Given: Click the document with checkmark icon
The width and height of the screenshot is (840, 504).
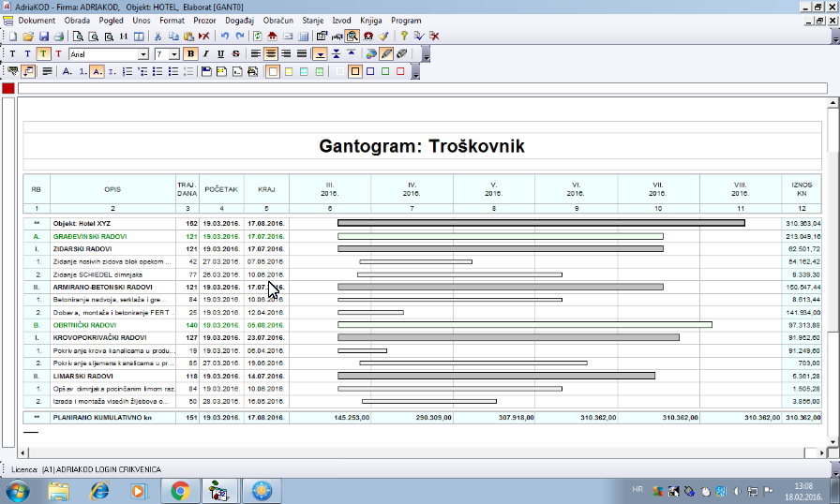Looking at the screenshot, I should [419, 37].
